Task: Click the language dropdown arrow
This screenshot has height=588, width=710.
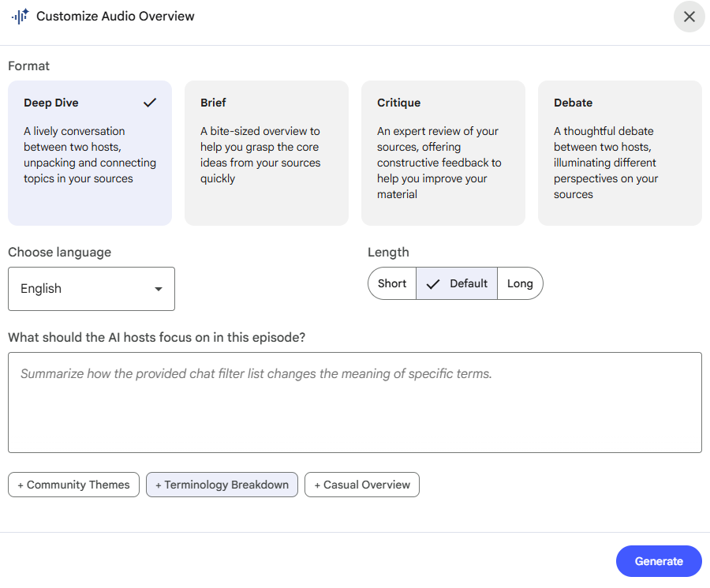Action: [159, 289]
